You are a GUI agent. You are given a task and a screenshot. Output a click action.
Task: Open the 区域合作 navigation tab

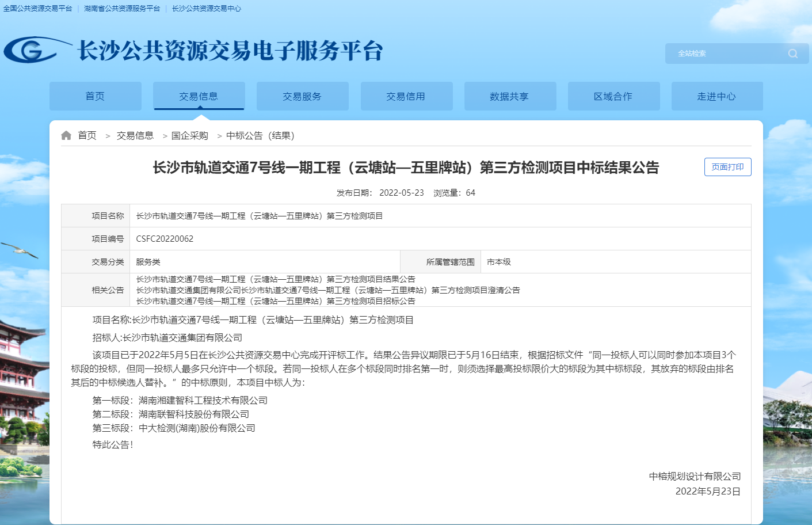tap(613, 96)
